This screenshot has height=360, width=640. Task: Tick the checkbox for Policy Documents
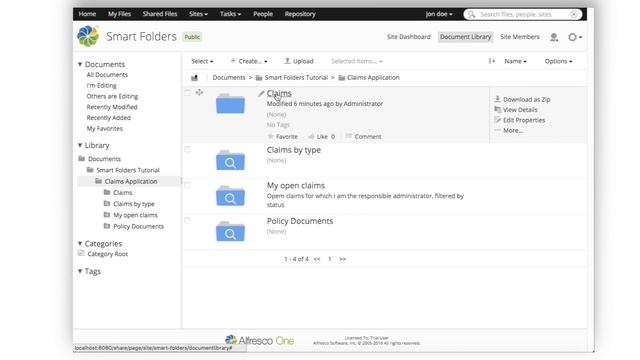point(187,220)
